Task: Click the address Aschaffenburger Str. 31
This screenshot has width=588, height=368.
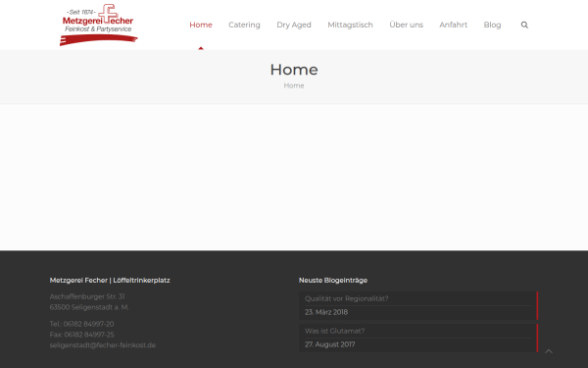Action: [x=87, y=296]
